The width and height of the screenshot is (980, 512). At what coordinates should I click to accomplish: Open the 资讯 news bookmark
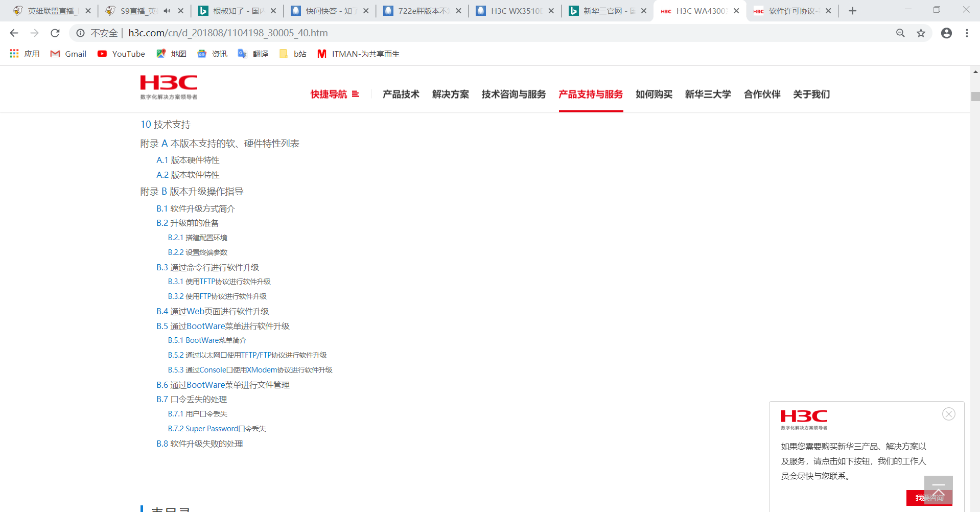coord(212,54)
